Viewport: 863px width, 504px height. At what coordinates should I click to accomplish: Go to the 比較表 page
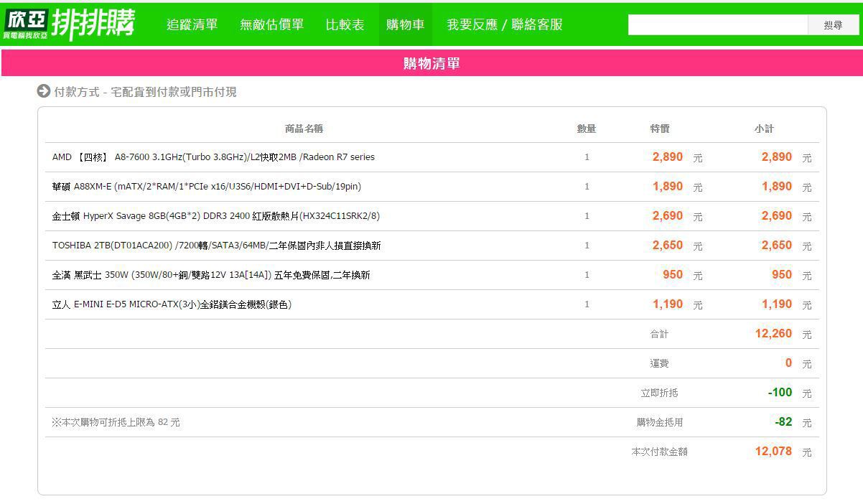(345, 24)
